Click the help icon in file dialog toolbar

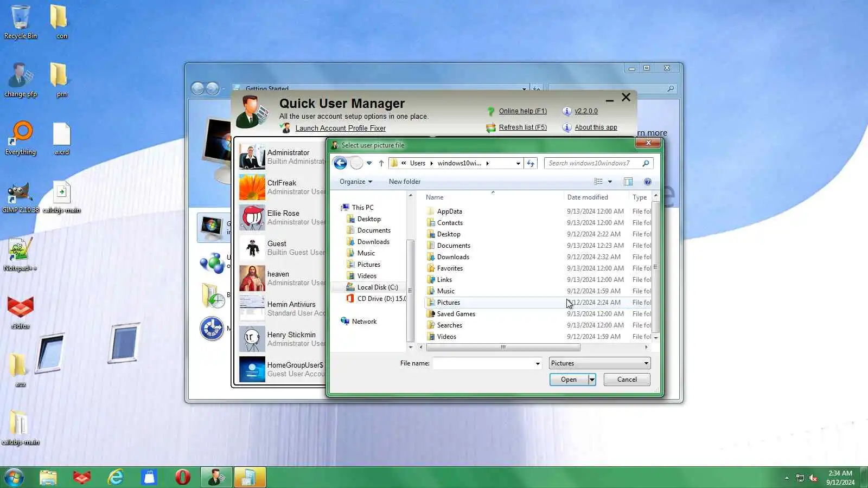647,182
